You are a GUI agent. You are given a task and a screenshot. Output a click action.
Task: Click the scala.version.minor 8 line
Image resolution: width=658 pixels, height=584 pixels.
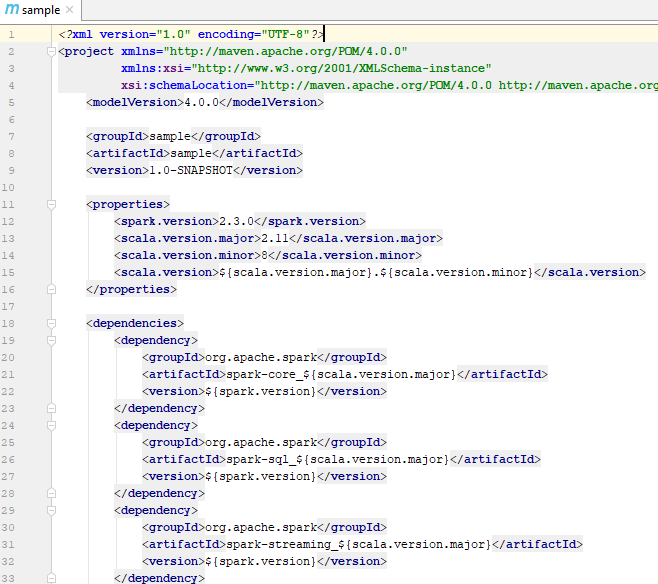tap(268, 256)
